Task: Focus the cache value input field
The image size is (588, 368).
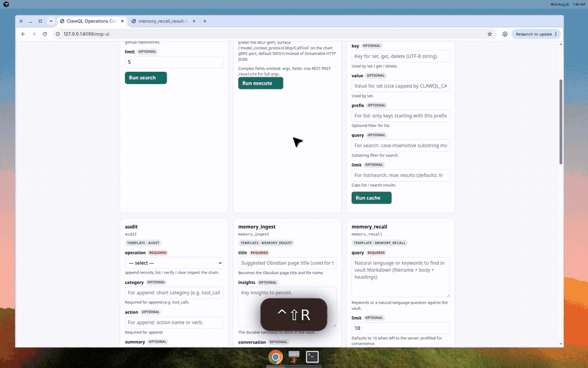Action: pyautogui.click(x=401, y=86)
